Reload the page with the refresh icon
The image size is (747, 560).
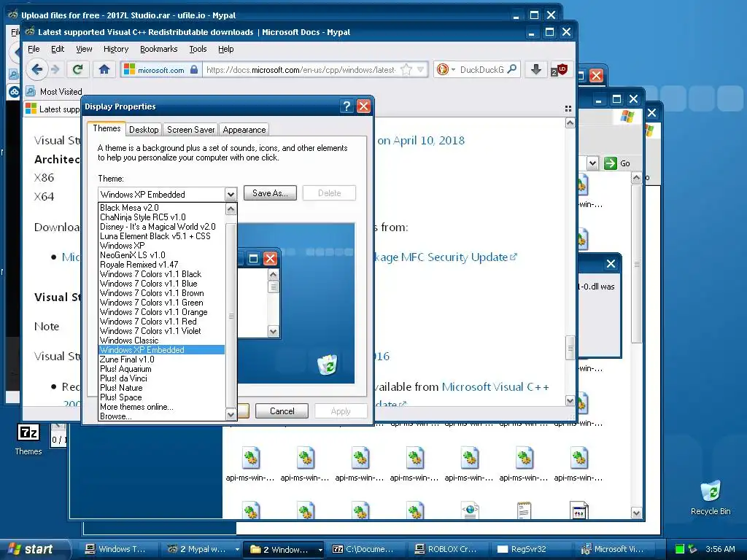point(77,69)
